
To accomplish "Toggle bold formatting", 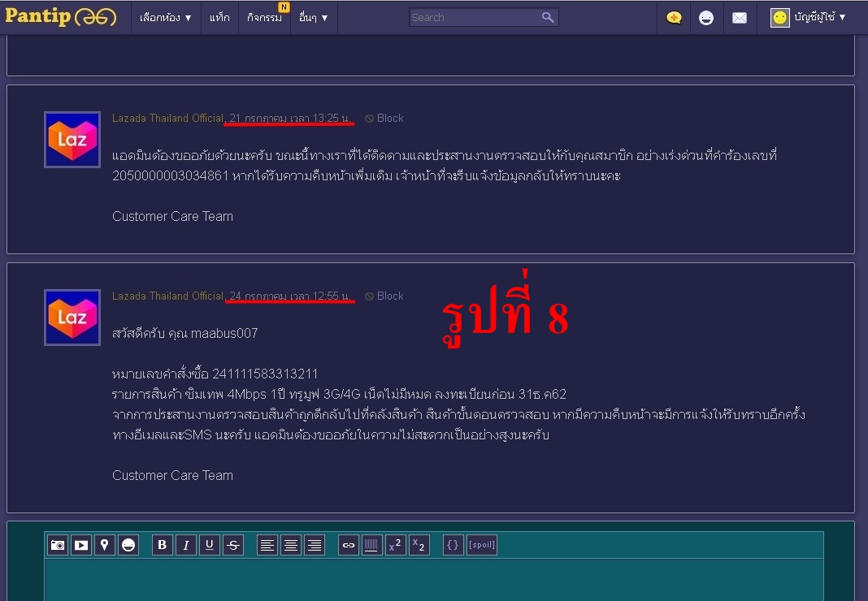I will click(x=163, y=545).
